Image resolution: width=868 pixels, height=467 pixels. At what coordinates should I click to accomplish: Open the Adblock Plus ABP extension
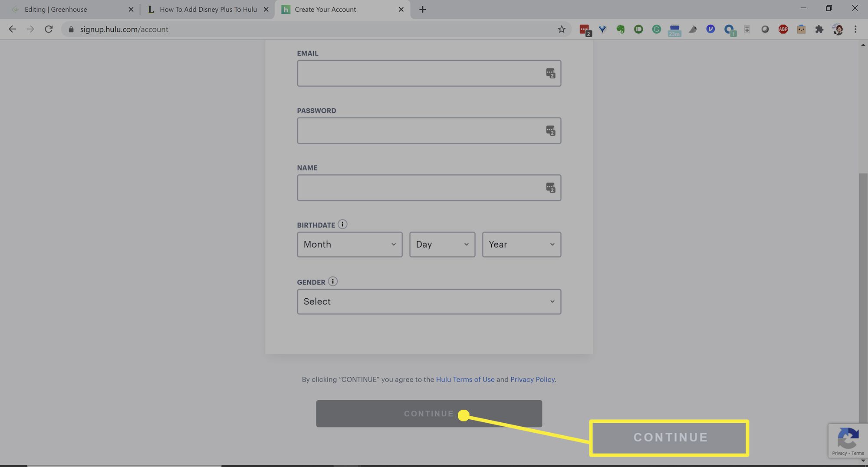pyautogui.click(x=783, y=29)
